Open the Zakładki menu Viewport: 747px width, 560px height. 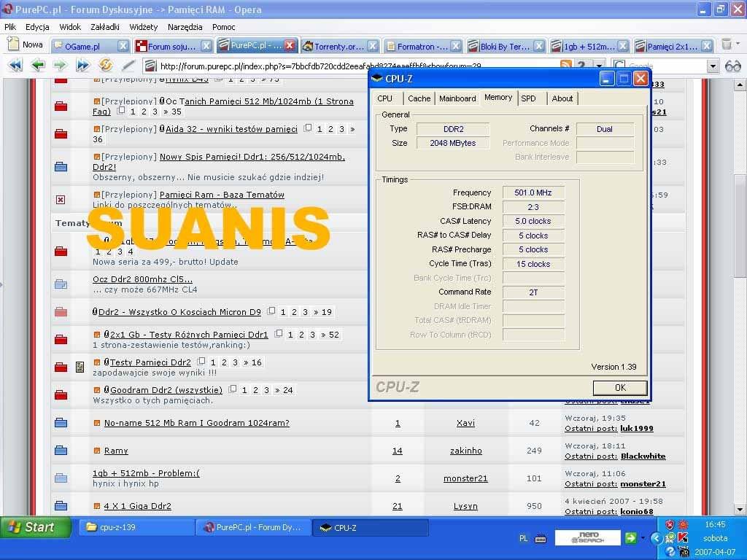pos(105,27)
